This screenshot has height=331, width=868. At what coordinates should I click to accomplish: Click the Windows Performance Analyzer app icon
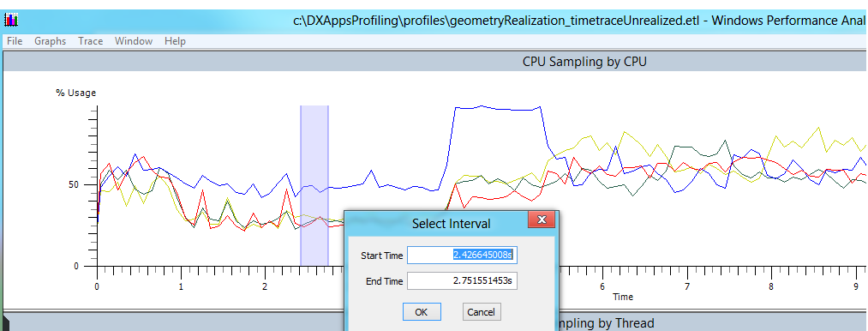pyautogui.click(x=11, y=20)
